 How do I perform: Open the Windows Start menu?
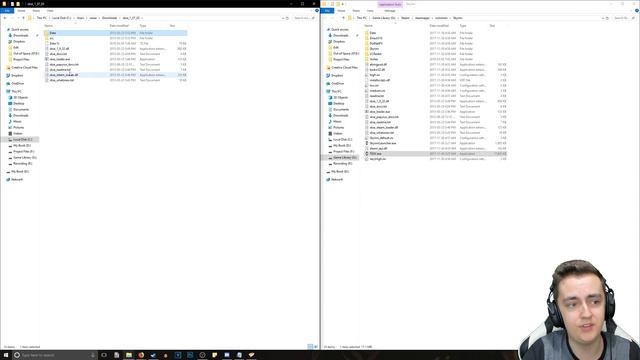pyautogui.click(x=6, y=355)
